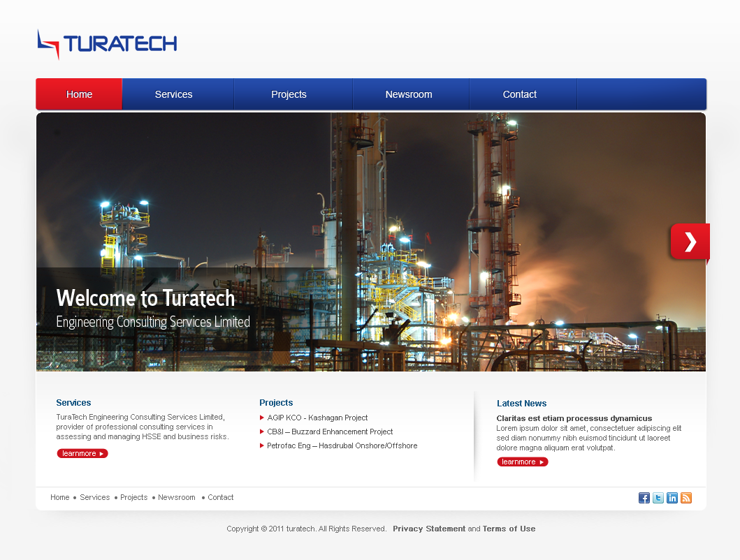740x560 pixels.
Task: Advance the slideshow with the red arrow
Action: [x=690, y=241]
